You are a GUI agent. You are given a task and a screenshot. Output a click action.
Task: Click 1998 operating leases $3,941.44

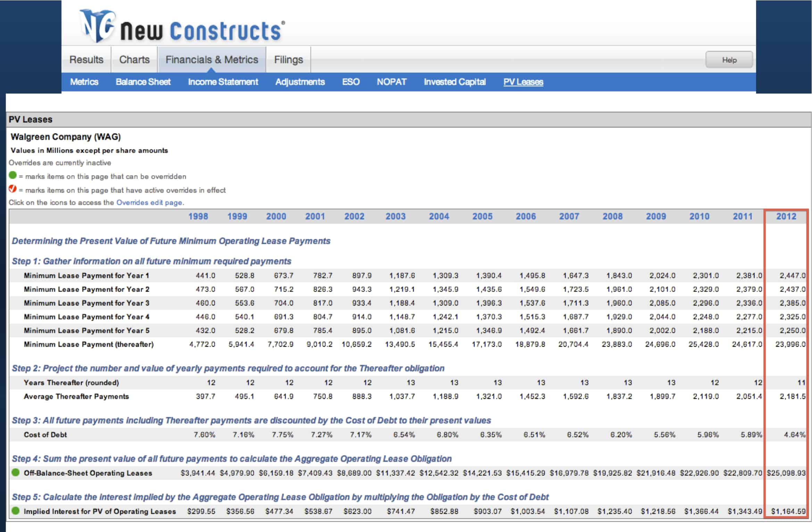click(198, 473)
